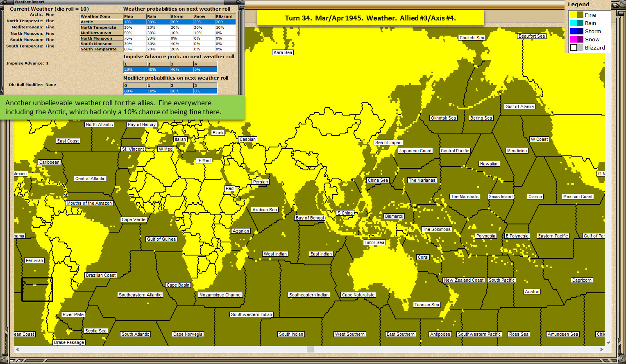The height and width of the screenshot is (364, 626).
Task: Click the horizontal scrollbar thumb under the map
Action: [310, 349]
